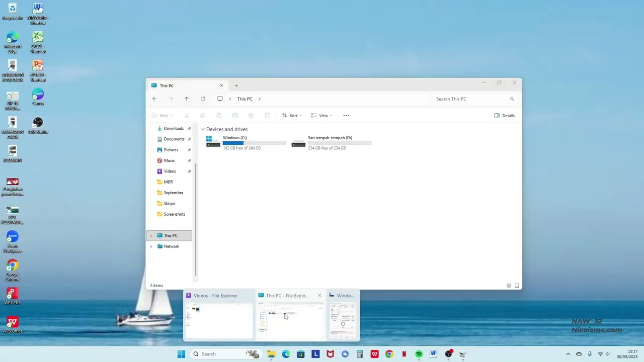Viewport: 644px width, 362px height.
Task: Click the Up one level arrow
Action: click(187, 99)
